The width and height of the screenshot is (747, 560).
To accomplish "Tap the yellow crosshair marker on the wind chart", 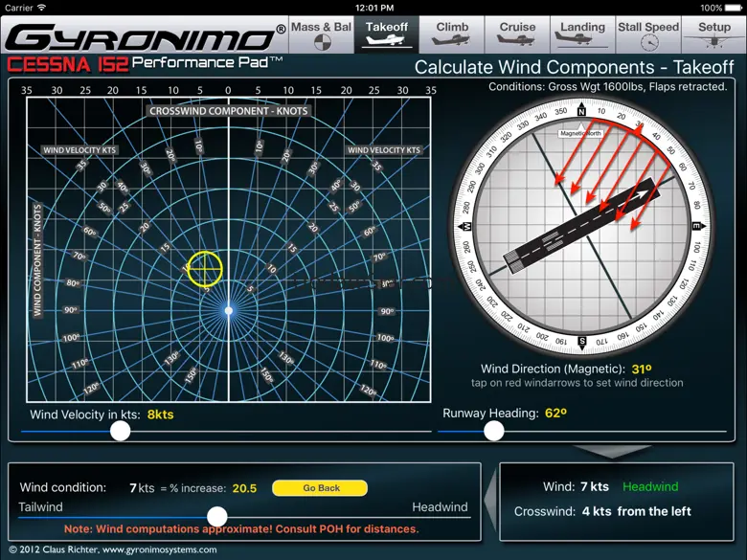I will (x=205, y=269).
